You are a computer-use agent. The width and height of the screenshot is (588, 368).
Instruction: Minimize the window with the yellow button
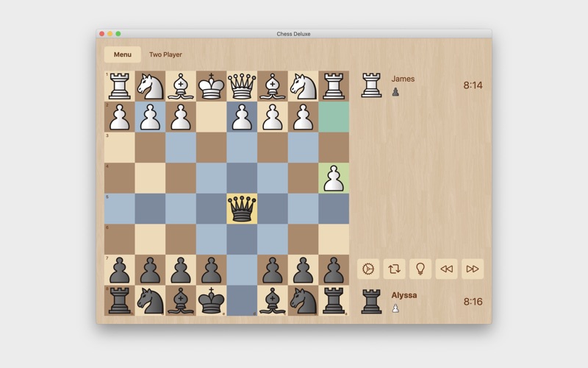pyautogui.click(x=110, y=34)
